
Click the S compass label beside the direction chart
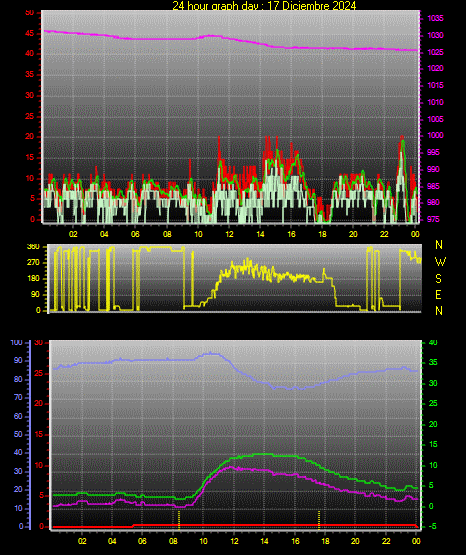click(x=438, y=279)
